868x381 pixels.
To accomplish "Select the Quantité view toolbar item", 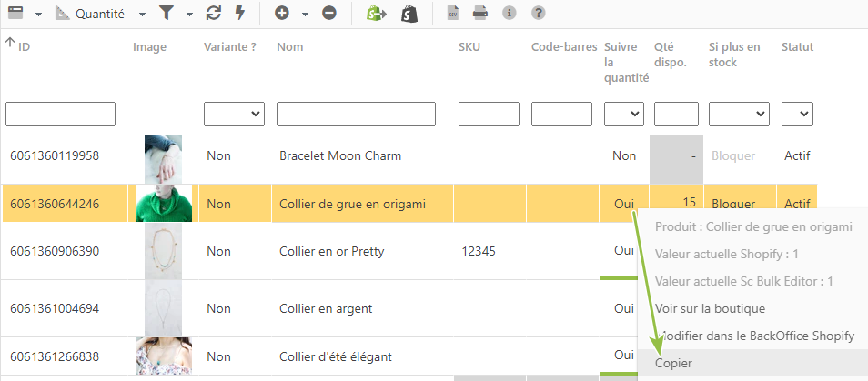I will [x=90, y=14].
